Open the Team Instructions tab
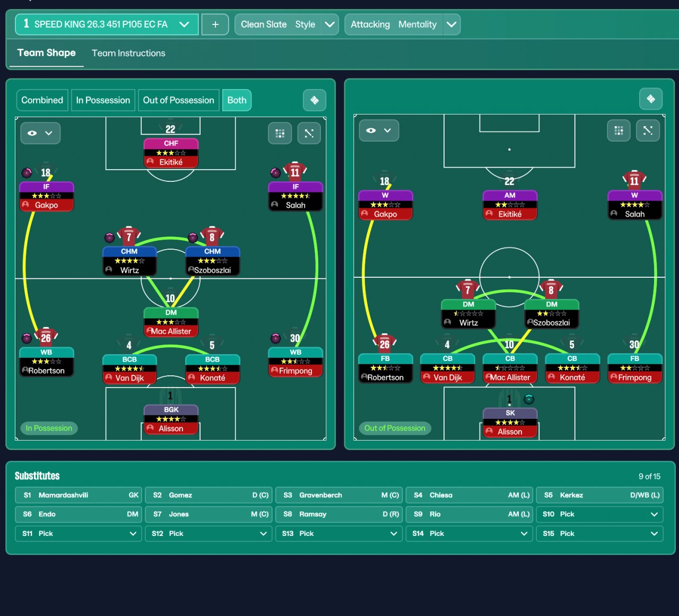Screen dimensions: 679x616 click(x=128, y=53)
